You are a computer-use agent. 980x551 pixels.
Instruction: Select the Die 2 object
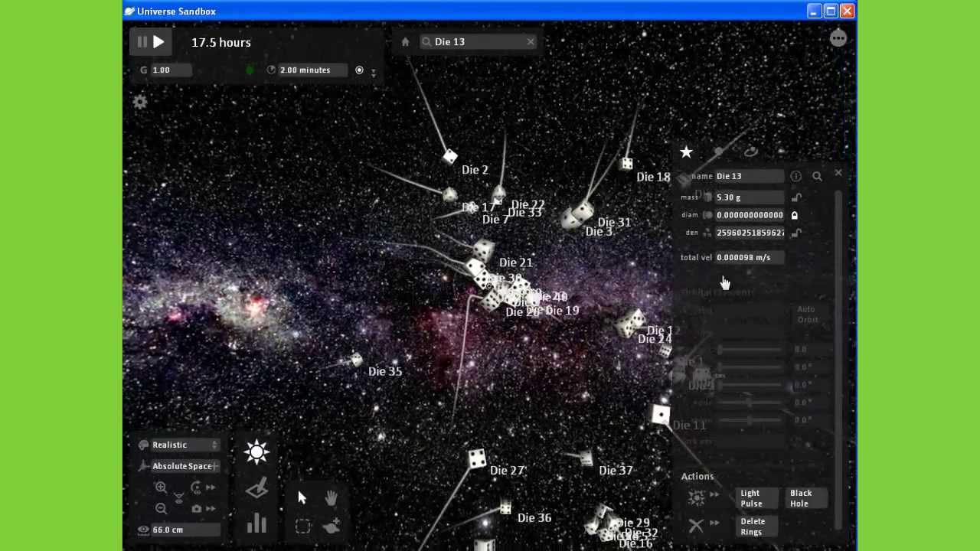coord(450,157)
